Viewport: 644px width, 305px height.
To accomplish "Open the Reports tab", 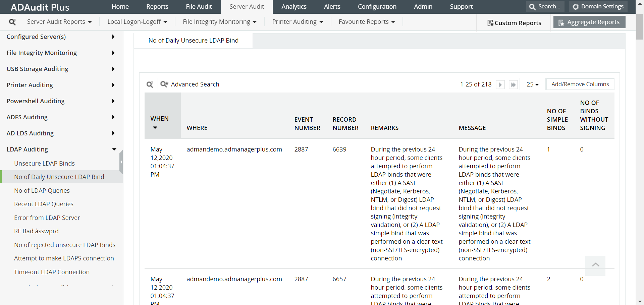I will [x=157, y=7].
